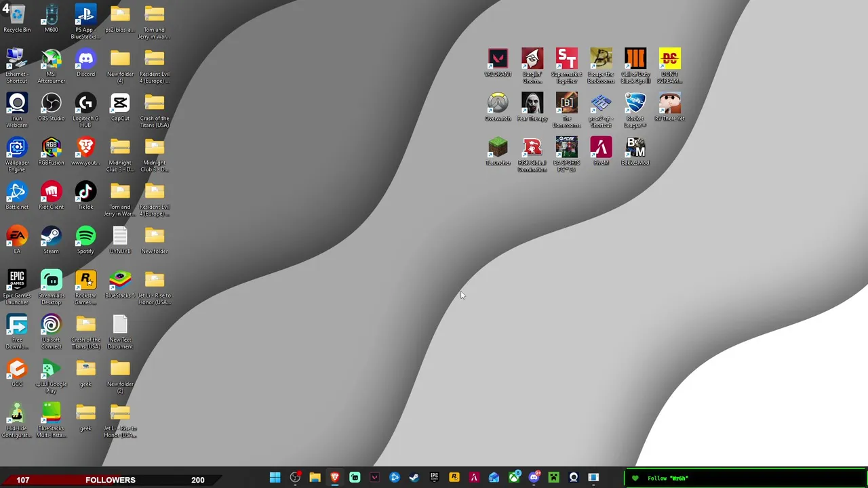Launch Overwatch from the desktop
Image resolution: width=868 pixels, height=488 pixels.
(x=498, y=107)
